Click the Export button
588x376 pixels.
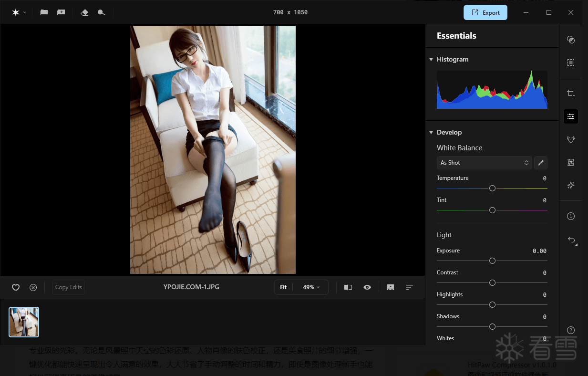click(x=485, y=12)
